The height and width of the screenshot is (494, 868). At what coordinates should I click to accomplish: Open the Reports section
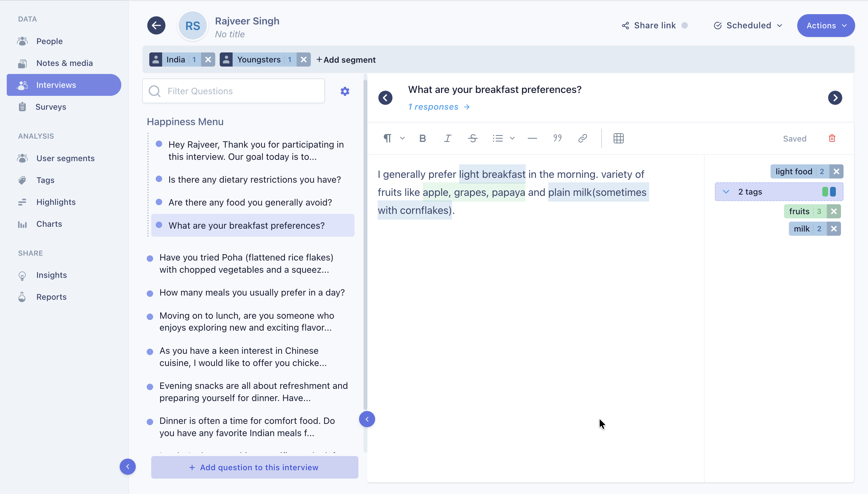point(51,297)
